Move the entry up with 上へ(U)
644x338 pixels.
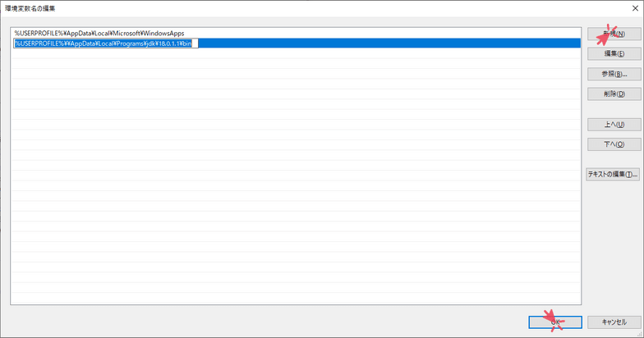[614, 125]
